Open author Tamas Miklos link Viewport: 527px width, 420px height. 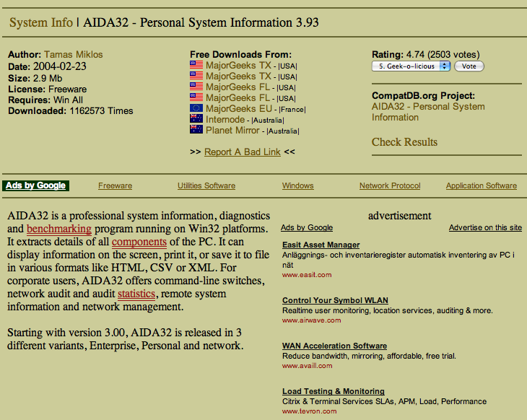pyautogui.click(x=73, y=54)
